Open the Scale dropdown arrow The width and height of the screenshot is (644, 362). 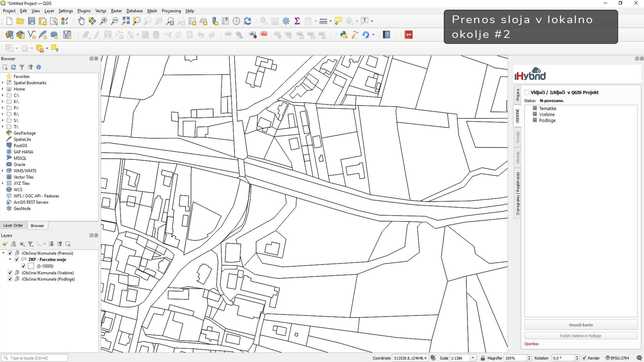[473, 358]
